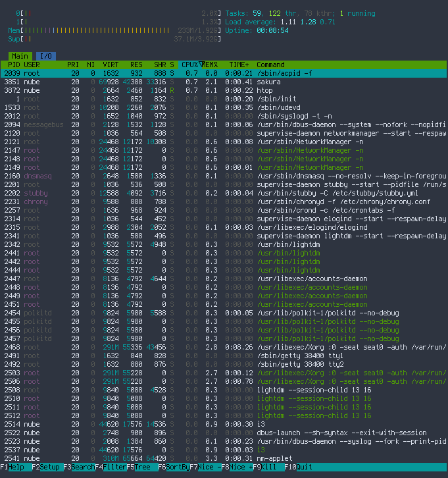Click the PRI column header

click(x=73, y=65)
